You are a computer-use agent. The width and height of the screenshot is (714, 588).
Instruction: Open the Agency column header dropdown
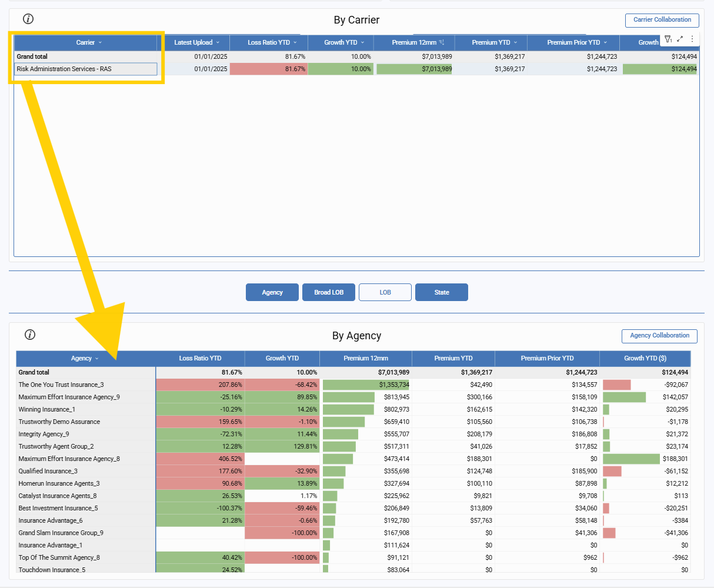pyautogui.click(x=97, y=358)
